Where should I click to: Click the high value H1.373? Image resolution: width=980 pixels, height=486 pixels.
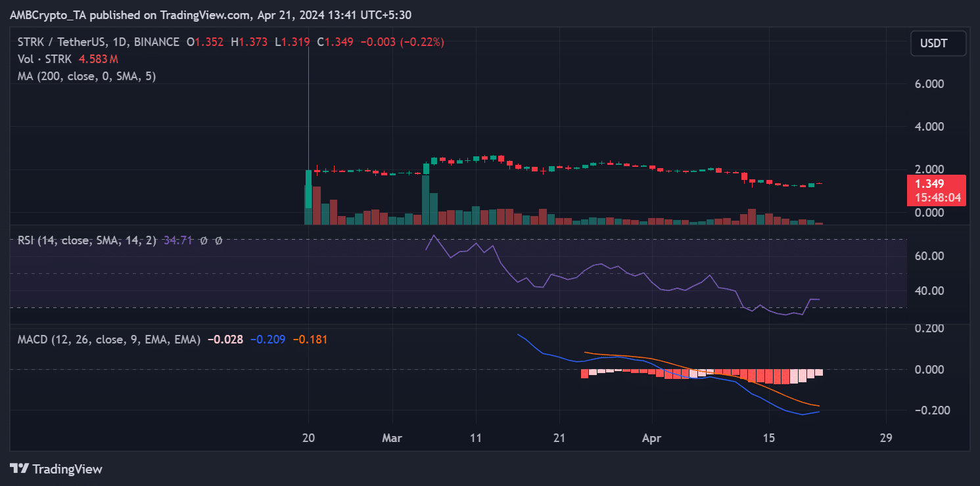point(250,42)
